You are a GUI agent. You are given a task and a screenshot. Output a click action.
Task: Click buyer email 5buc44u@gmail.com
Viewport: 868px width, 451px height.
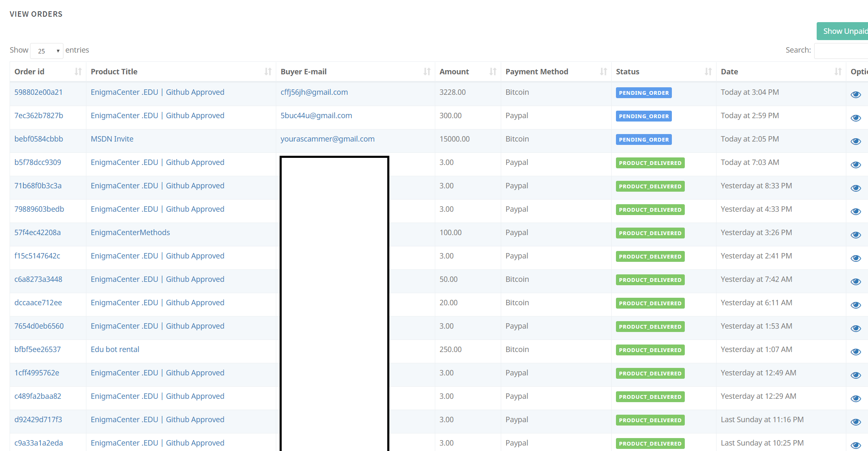316,116
